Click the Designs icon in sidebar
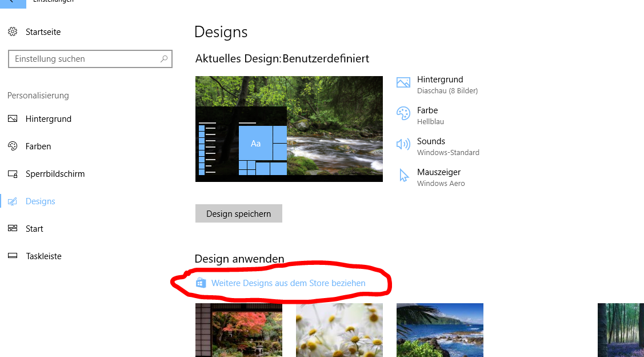The image size is (644, 357). pyautogui.click(x=13, y=201)
